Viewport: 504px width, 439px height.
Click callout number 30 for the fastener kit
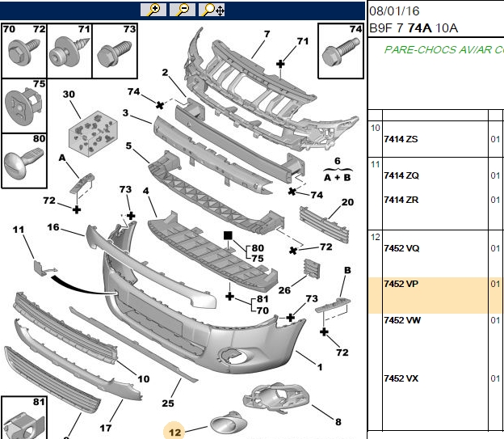[x=69, y=95]
